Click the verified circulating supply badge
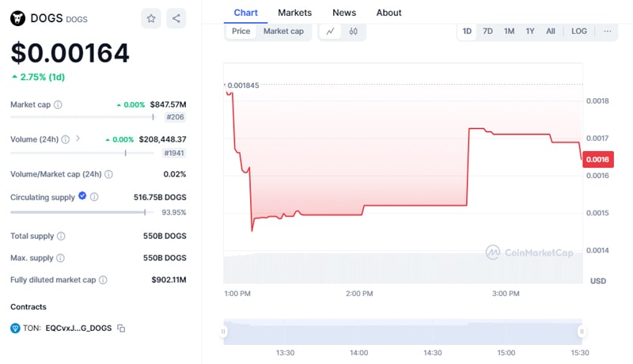Viewport: 633px width, 364px height. [x=82, y=195]
